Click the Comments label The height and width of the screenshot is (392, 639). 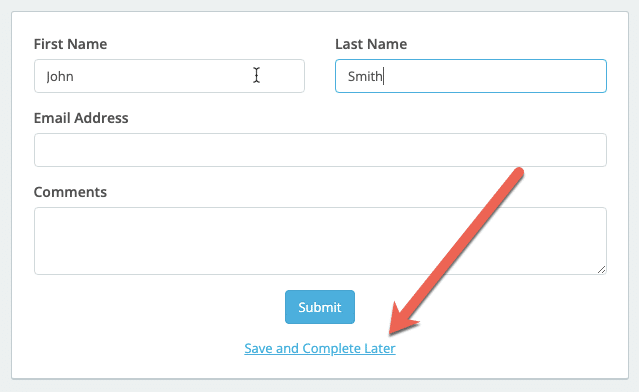pyautogui.click(x=70, y=192)
